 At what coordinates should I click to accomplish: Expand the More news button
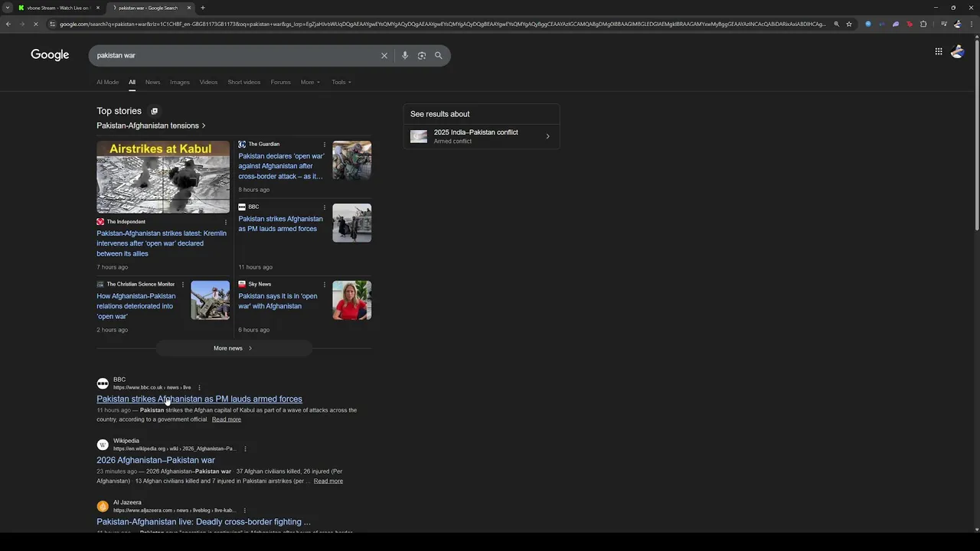click(x=233, y=348)
